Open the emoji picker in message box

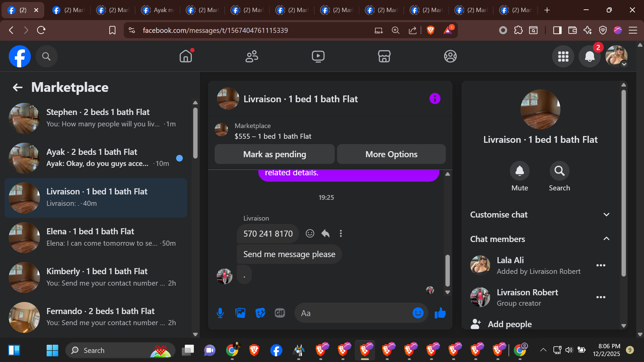tap(418, 313)
